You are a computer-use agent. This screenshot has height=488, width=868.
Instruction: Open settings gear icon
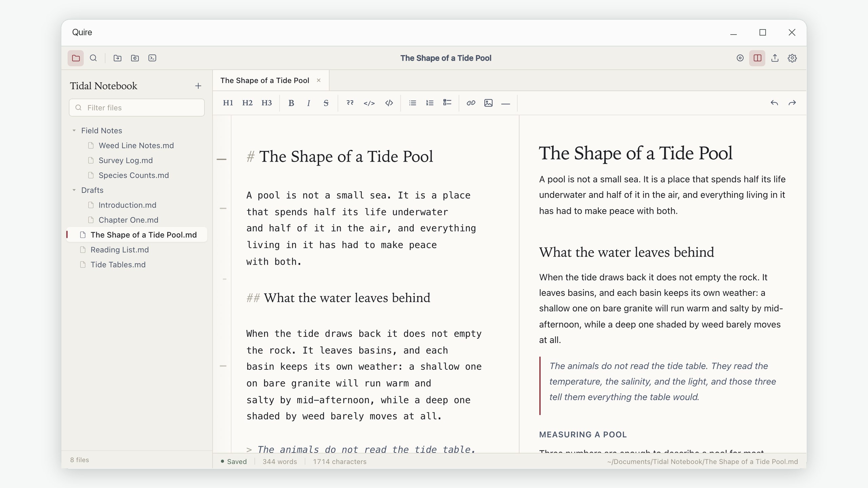792,58
